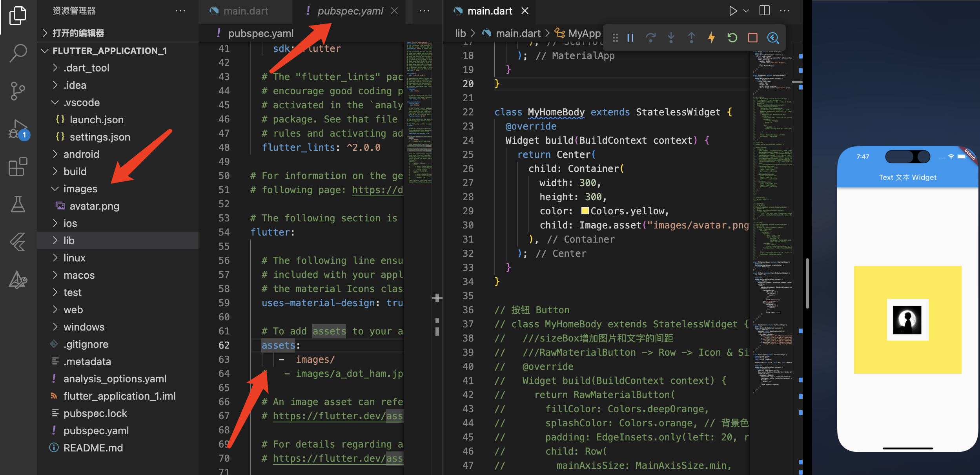This screenshot has width=980, height=475.
Task: Open Dart DevTools widget inspector icon
Action: pyautogui.click(x=773, y=38)
